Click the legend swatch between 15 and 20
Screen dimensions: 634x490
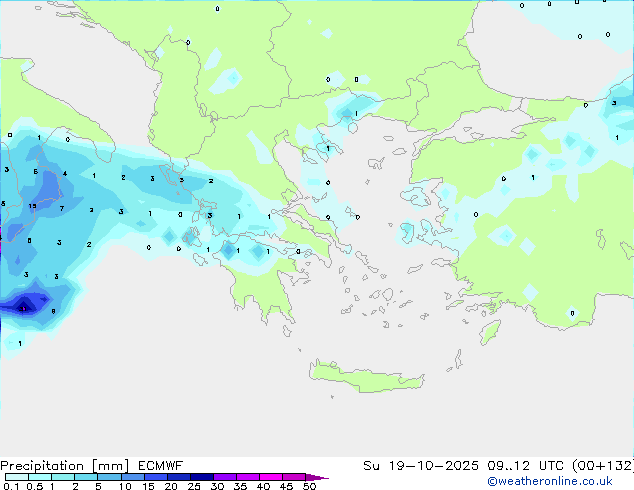(x=155, y=477)
